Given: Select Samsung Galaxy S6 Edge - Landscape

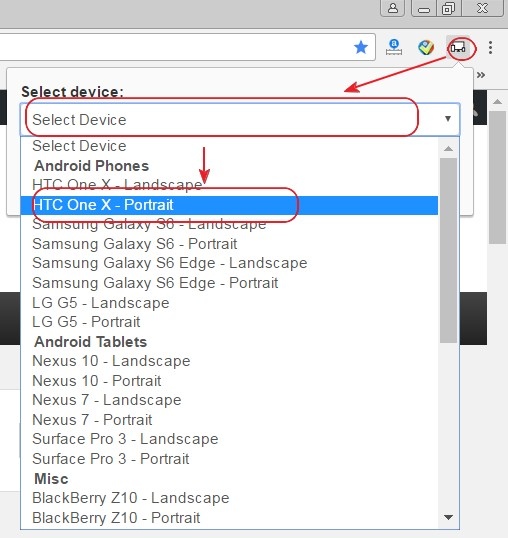Looking at the screenshot, I should tap(229, 264).
